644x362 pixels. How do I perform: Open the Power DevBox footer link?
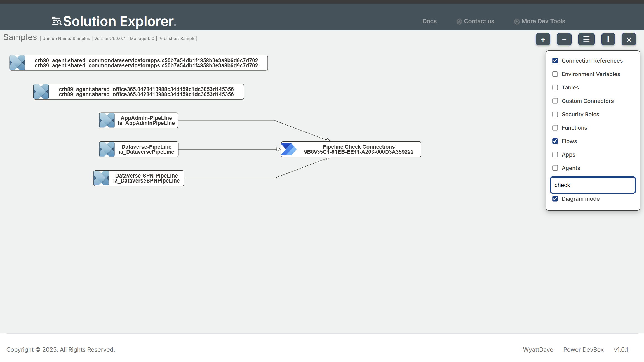tap(583, 349)
